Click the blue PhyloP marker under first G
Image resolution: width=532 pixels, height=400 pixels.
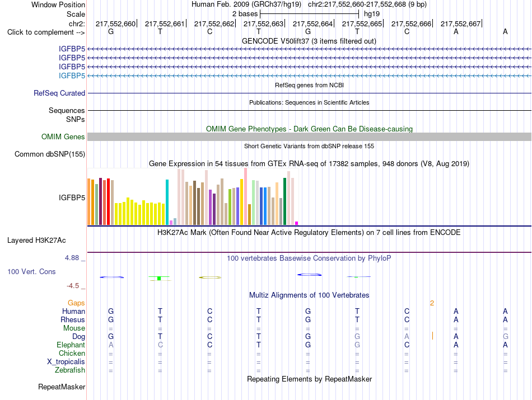pos(111,277)
